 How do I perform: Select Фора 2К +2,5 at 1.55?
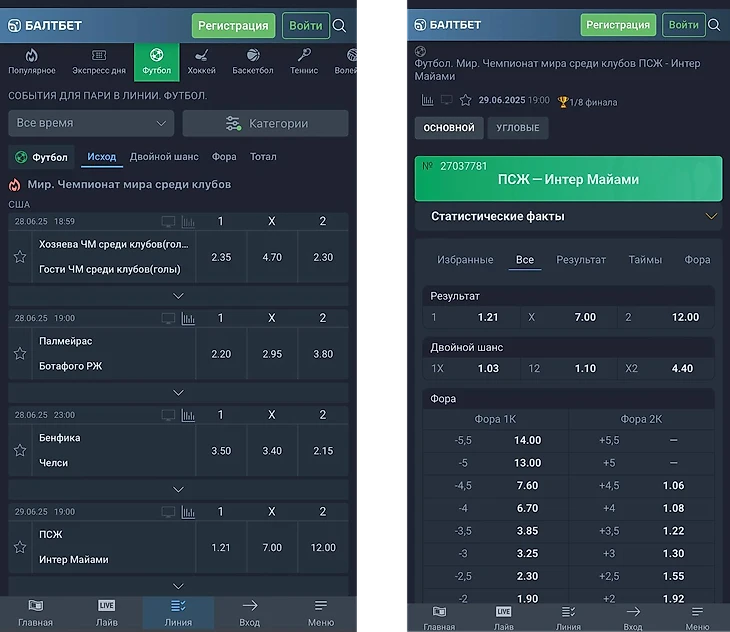[642, 576]
